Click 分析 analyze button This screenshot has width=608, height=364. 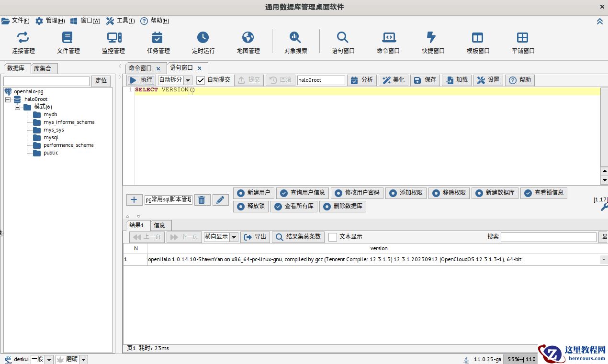click(x=362, y=80)
